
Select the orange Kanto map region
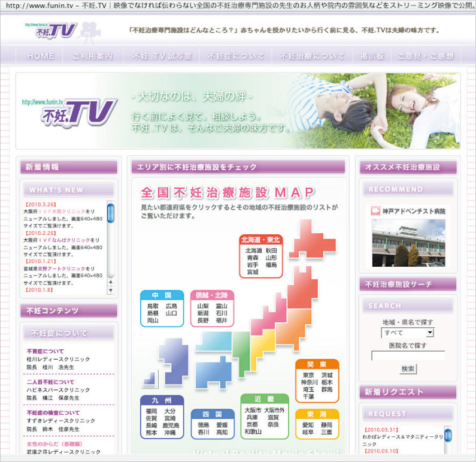(x=293, y=328)
